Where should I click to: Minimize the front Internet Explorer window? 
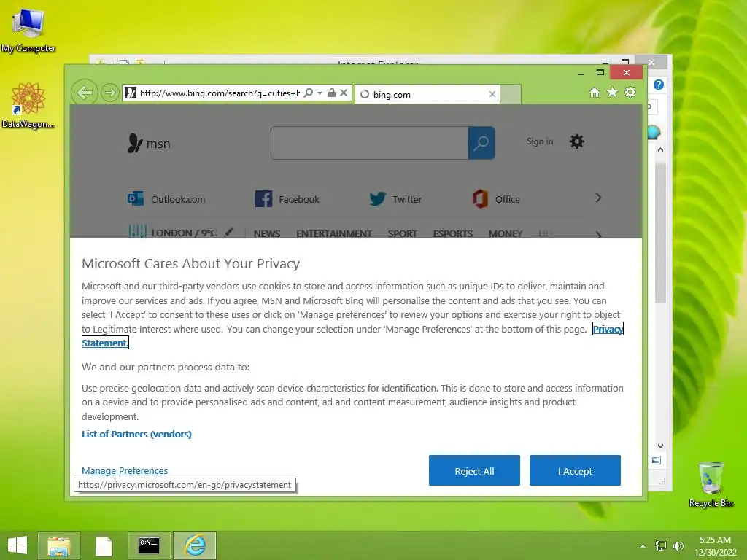click(580, 73)
